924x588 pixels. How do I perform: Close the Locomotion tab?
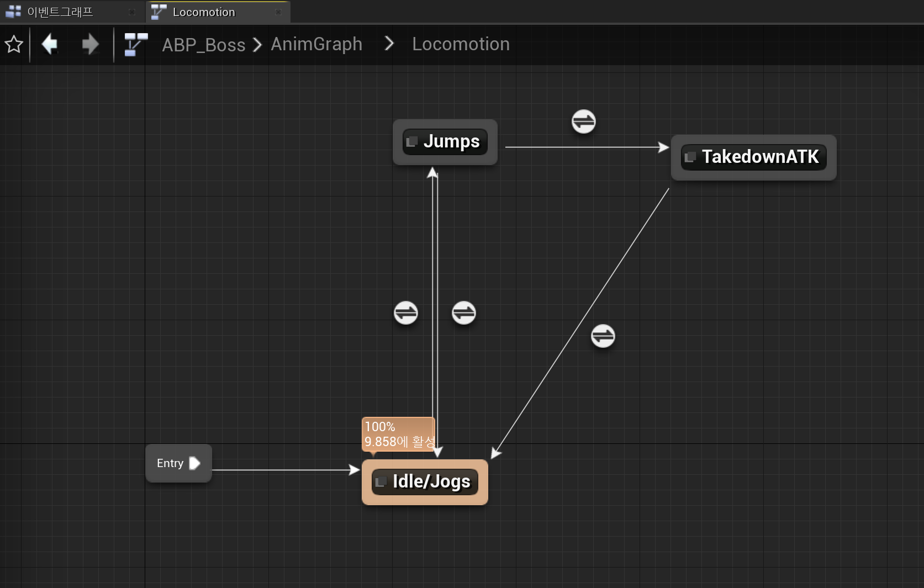[278, 12]
